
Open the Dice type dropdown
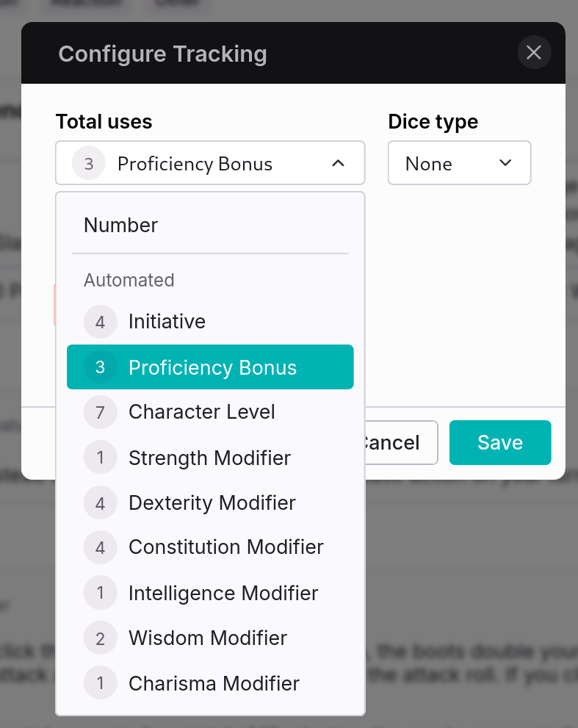459,163
